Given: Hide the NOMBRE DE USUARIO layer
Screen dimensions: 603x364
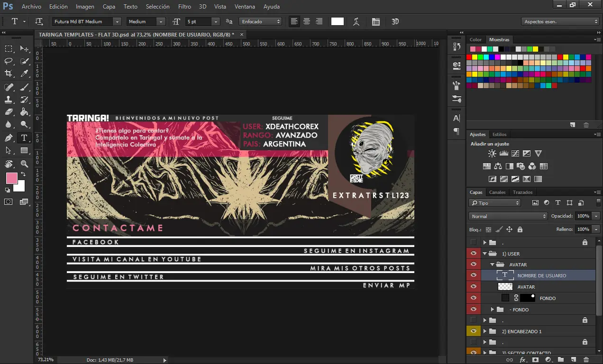Looking at the screenshot, I should click(x=473, y=275).
